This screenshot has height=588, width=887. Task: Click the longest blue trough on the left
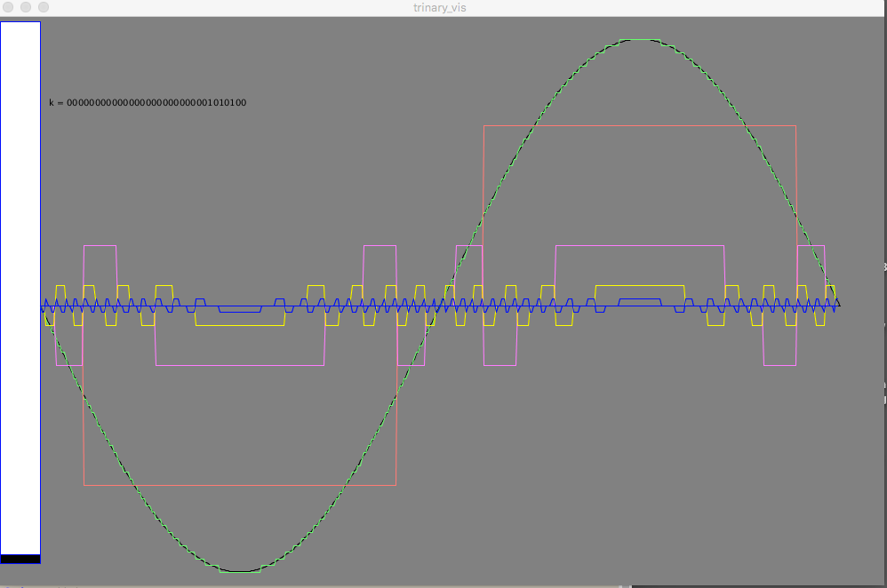(240, 313)
